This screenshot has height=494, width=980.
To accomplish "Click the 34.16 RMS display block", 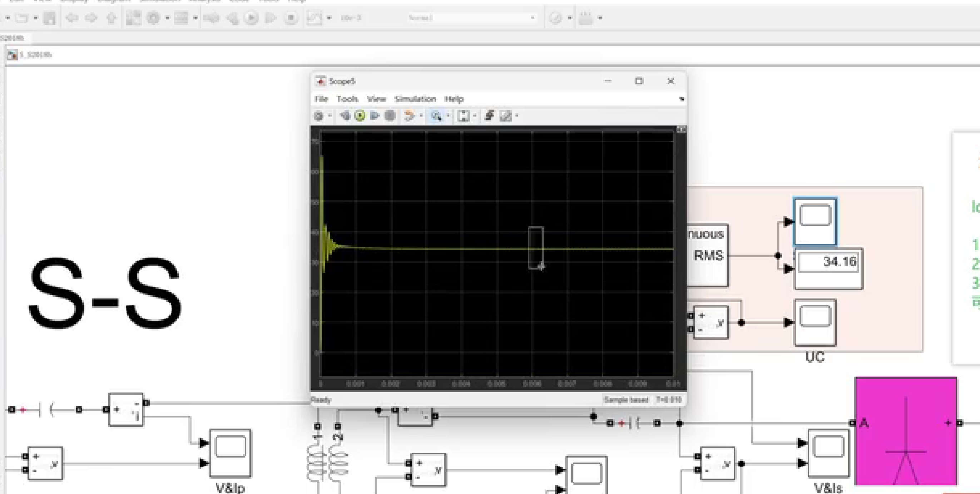I will click(x=828, y=269).
